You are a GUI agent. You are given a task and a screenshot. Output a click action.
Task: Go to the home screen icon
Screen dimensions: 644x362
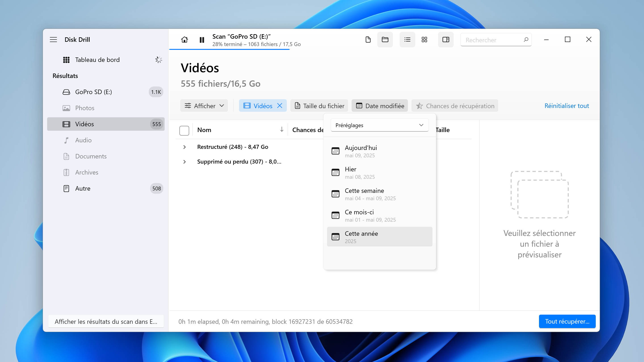pos(185,40)
